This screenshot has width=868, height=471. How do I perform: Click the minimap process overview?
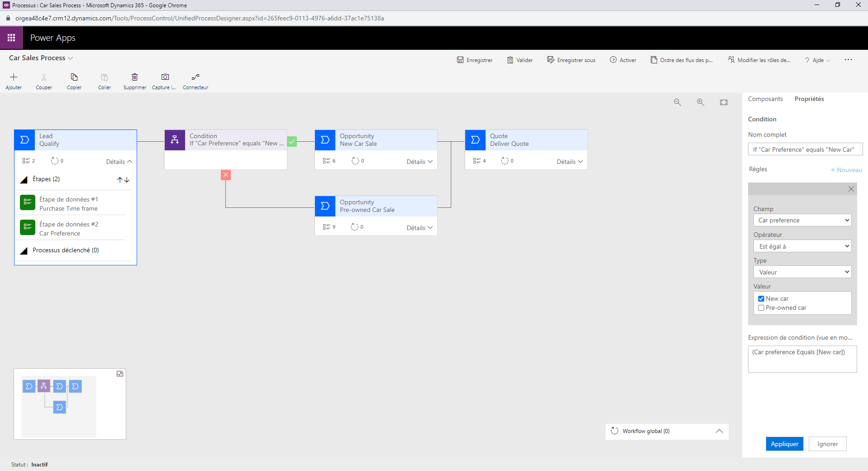59,406
